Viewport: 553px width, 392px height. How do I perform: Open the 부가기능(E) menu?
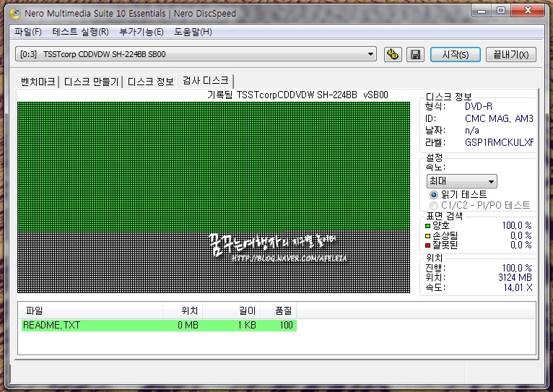[141, 32]
